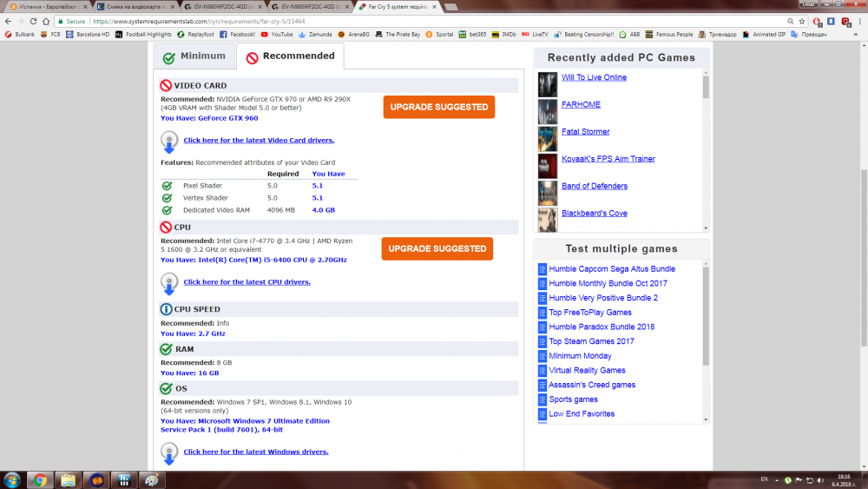
Task: Switch to the Смяна на видеокарта browser tab
Action: 137,7
